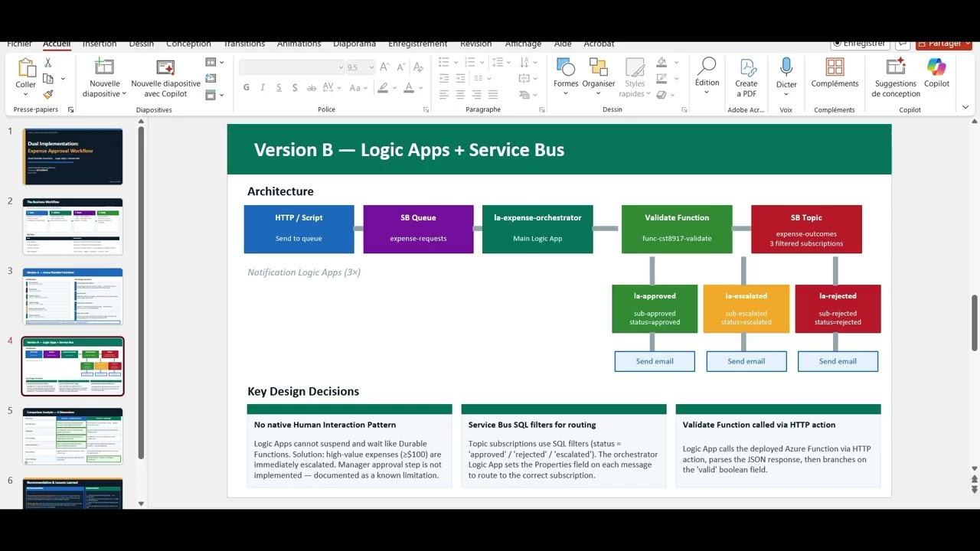Select slide 3 thumbnail
The image size is (980, 551).
[73, 296]
